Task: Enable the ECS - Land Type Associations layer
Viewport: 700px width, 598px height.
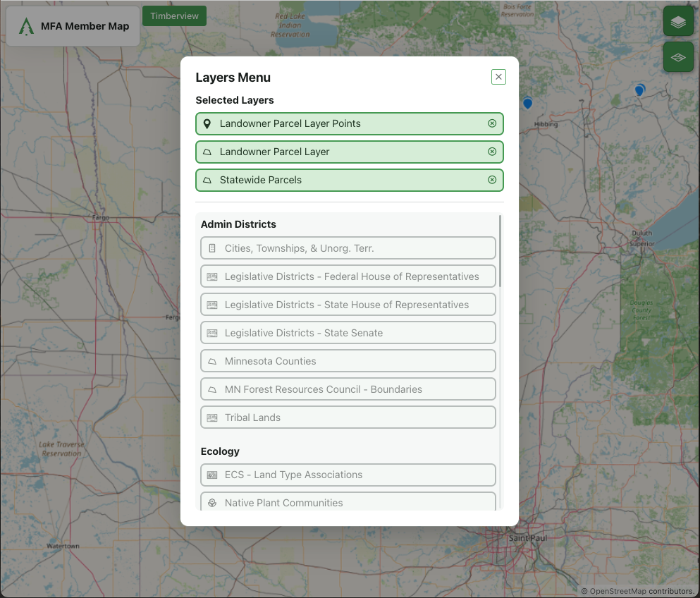Action: (x=348, y=475)
